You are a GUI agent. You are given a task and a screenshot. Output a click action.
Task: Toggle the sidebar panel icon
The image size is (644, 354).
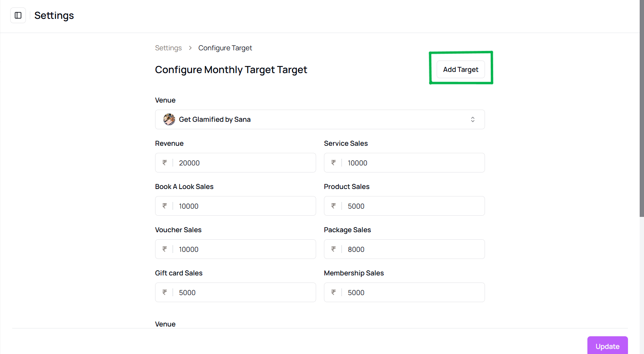18,15
